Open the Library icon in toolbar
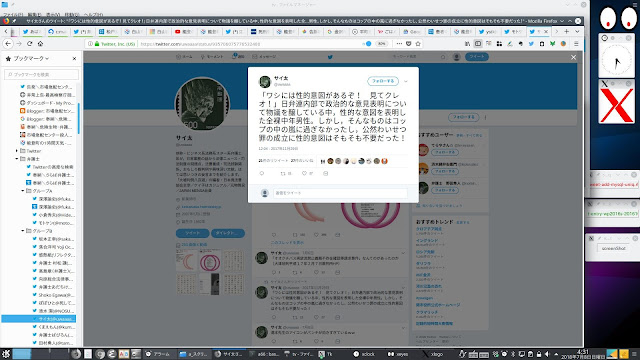640x360 pixels. click(467, 44)
